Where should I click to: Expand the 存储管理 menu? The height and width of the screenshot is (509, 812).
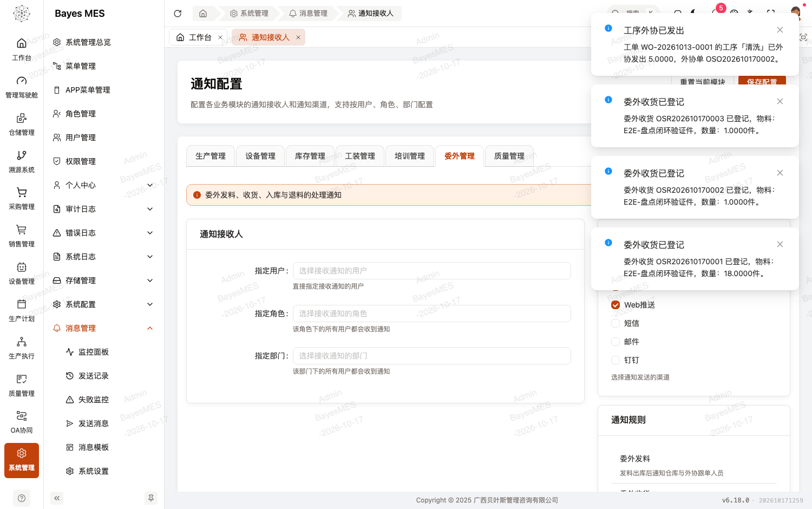[103, 280]
